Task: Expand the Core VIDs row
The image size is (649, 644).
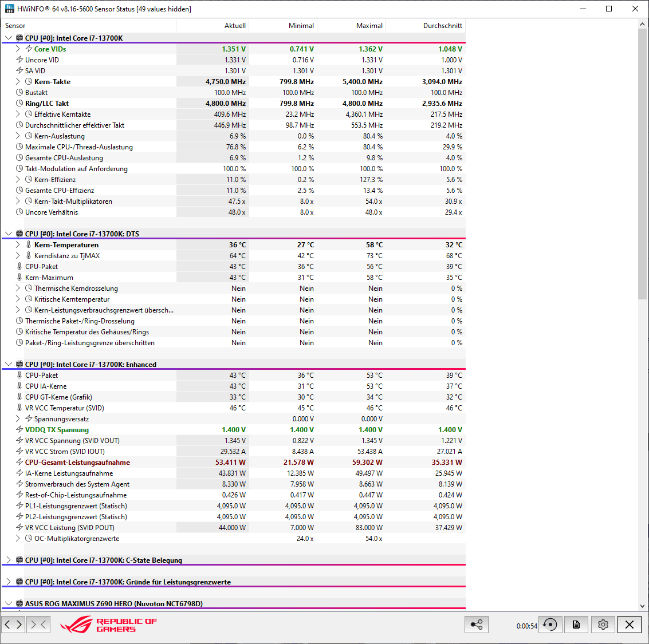Action: (17, 49)
